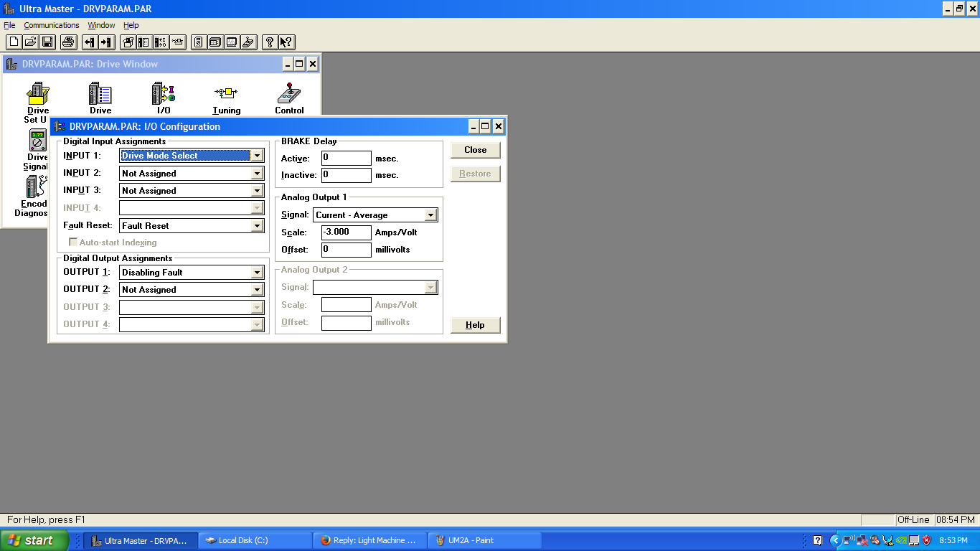Screen dimensions: 980x551
Task: Click the Ultra Master taskbar button
Action: pos(140,540)
